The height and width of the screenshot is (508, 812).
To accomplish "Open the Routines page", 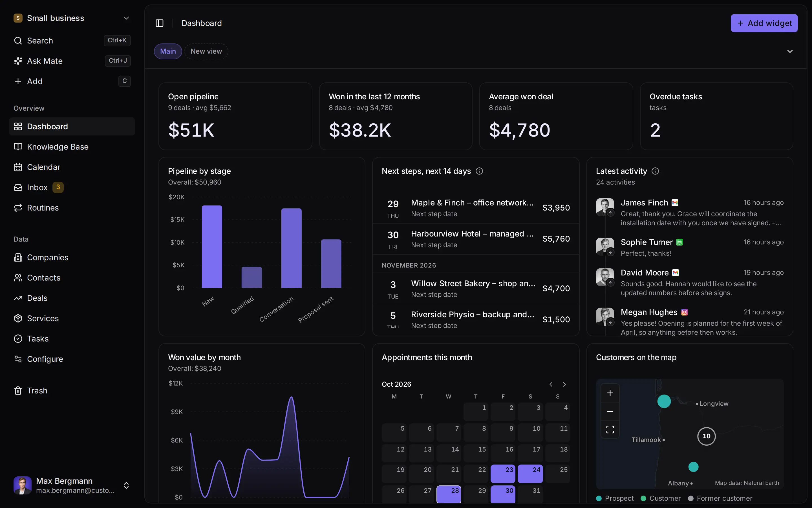I will point(72,208).
